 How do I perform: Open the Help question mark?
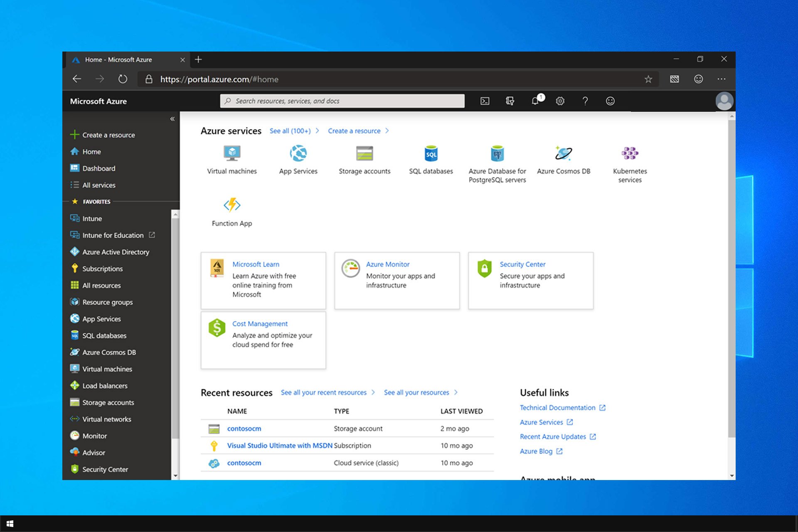585,101
